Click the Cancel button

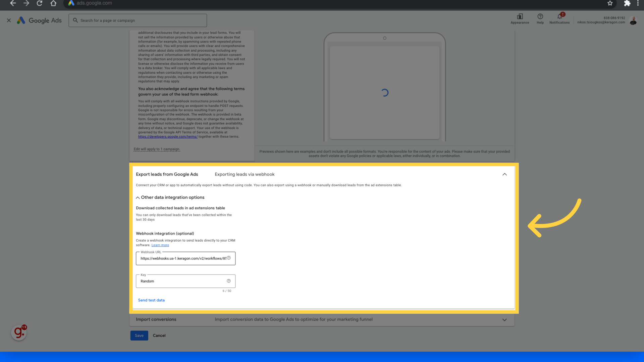point(159,336)
